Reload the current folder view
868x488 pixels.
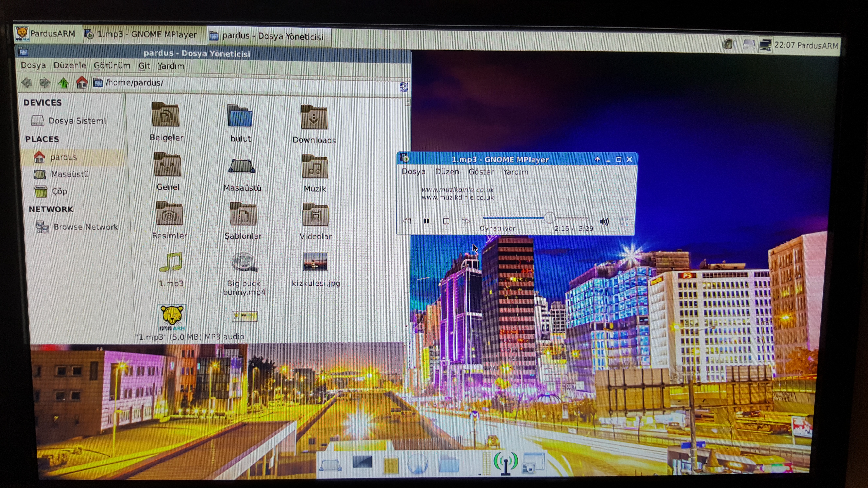(x=404, y=87)
